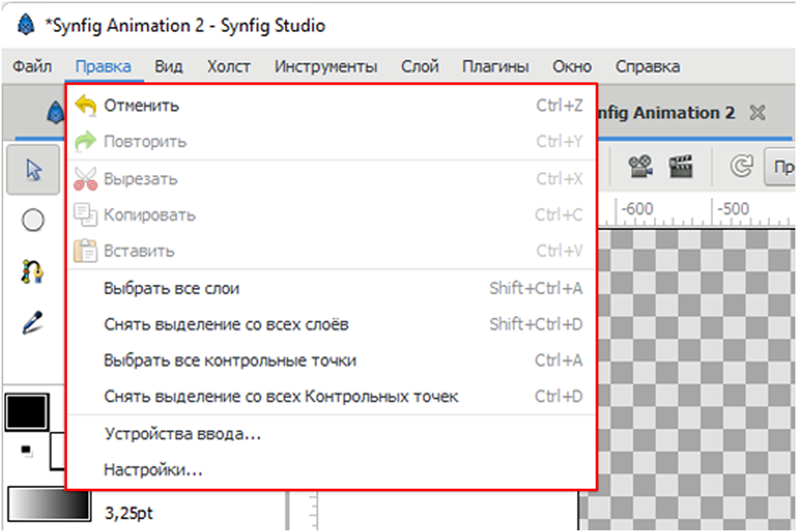The height and width of the screenshot is (532, 797).
Task: Click the cut-off Пр button in toolbar
Action: 782,166
